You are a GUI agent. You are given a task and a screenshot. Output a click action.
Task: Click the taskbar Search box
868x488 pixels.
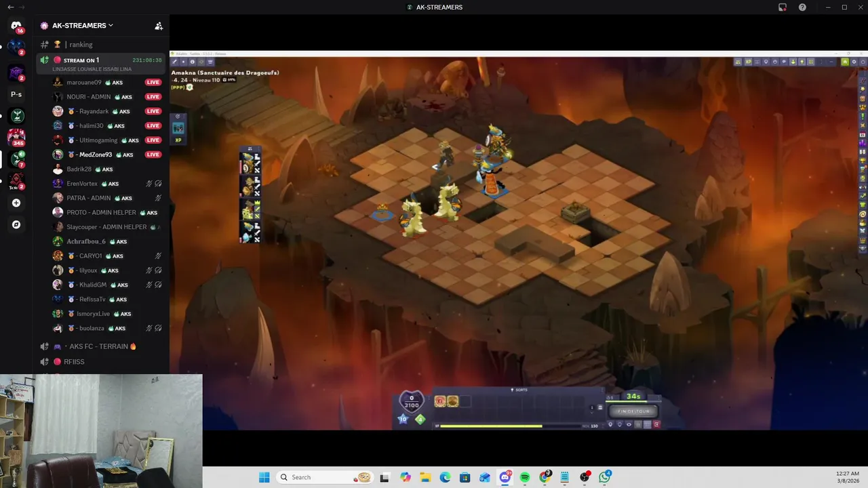click(325, 477)
